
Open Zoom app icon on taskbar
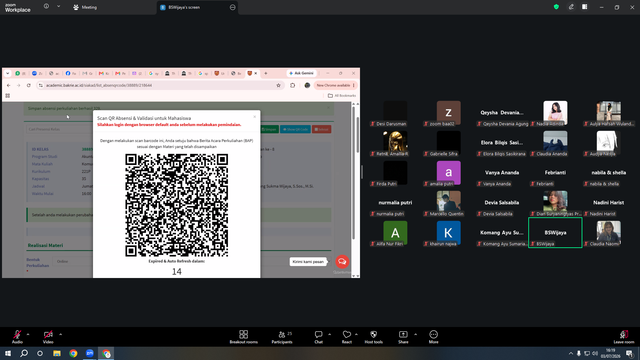pos(89,353)
